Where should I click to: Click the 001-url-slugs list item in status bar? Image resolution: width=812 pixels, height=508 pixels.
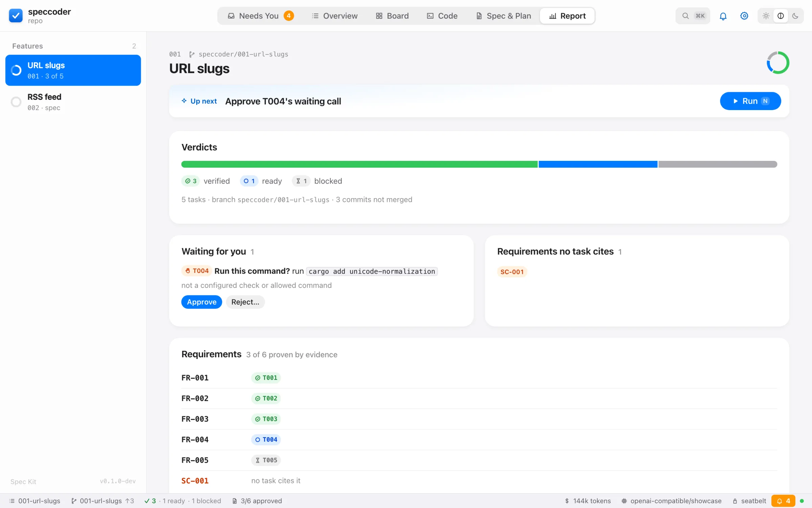coord(35,501)
